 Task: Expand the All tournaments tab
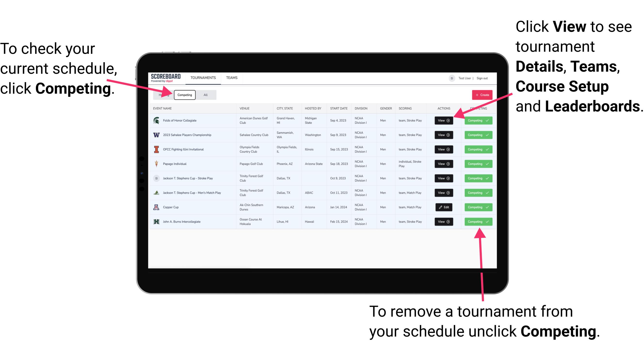click(x=205, y=95)
